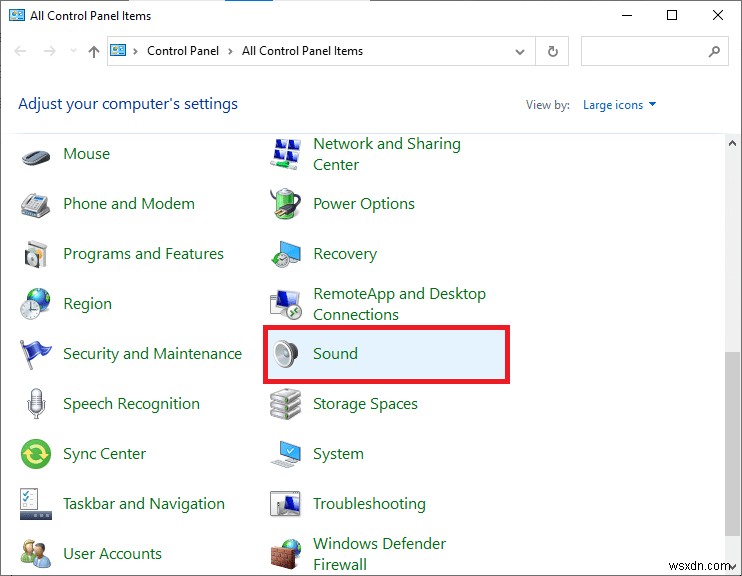This screenshot has width=742, height=576.
Task: Open the Storage Spaces link
Action: [x=365, y=404]
